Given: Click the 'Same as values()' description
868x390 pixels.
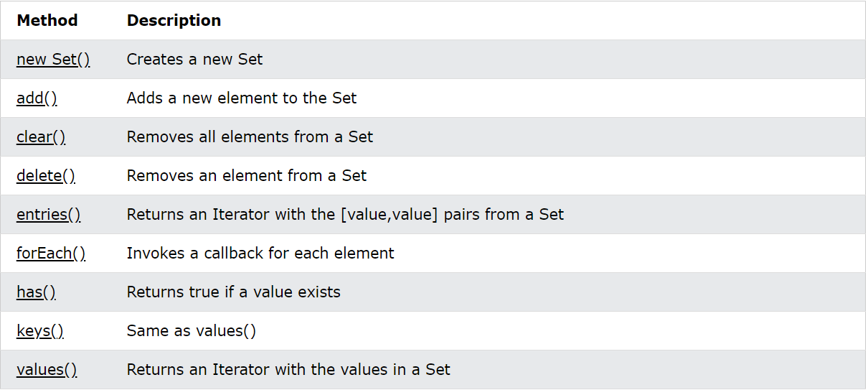Looking at the screenshot, I should [191, 331].
